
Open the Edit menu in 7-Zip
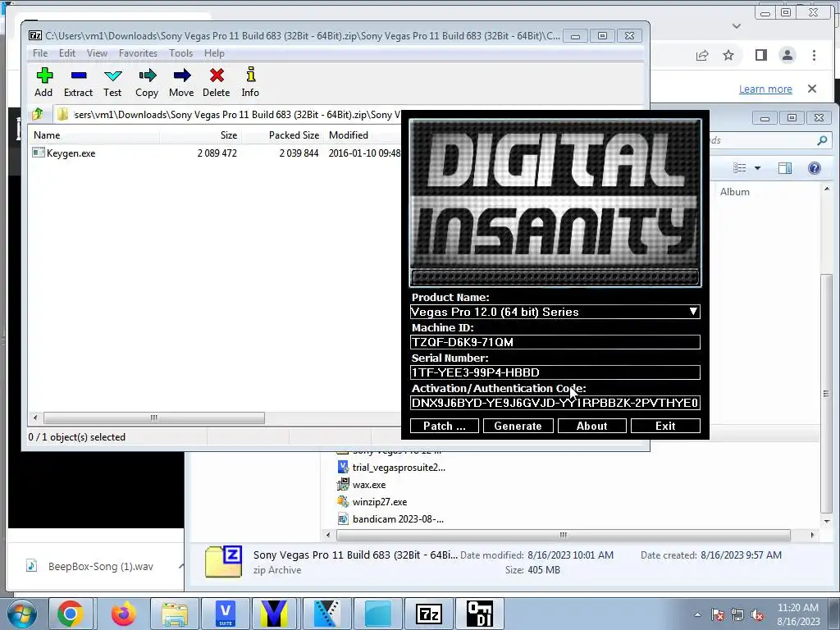pos(67,53)
